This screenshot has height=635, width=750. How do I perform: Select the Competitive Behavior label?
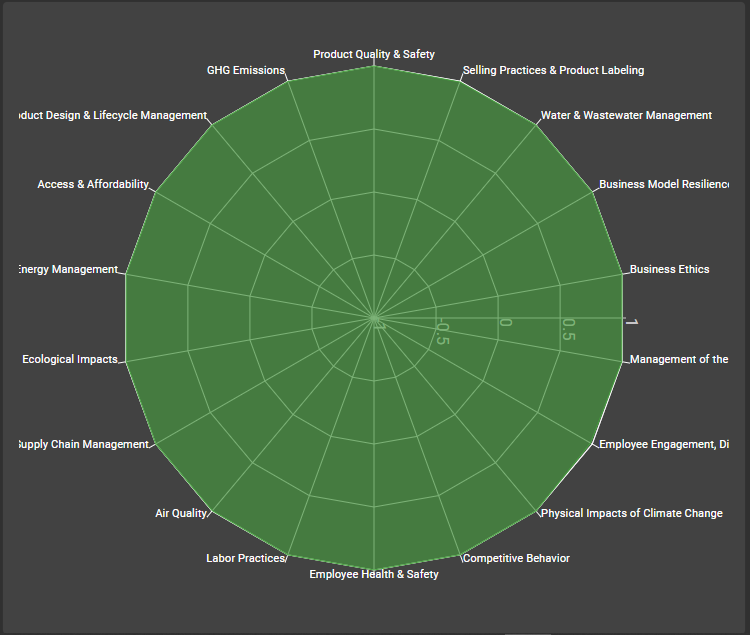[x=516, y=558]
